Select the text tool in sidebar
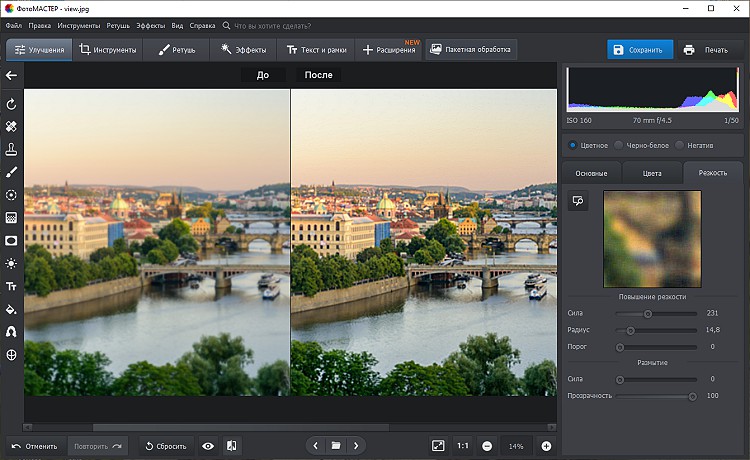Viewport: 750px width, 460px height. click(11, 286)
